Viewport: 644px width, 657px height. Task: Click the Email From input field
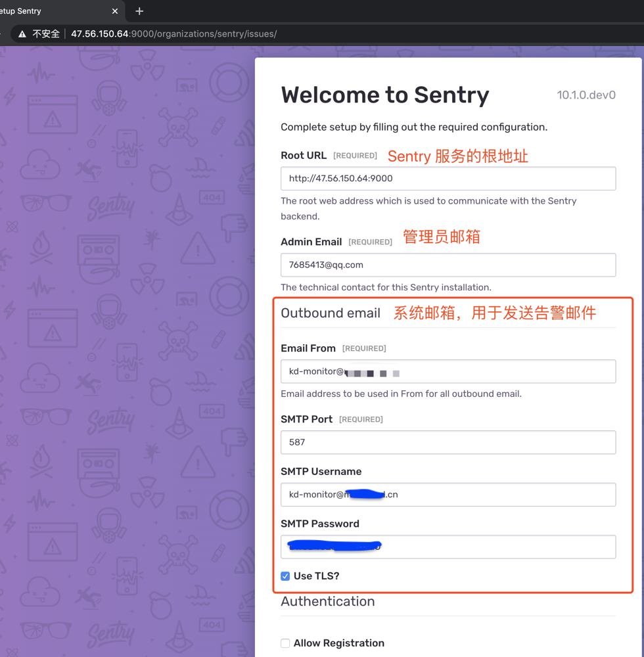click(x=448, y=371)
